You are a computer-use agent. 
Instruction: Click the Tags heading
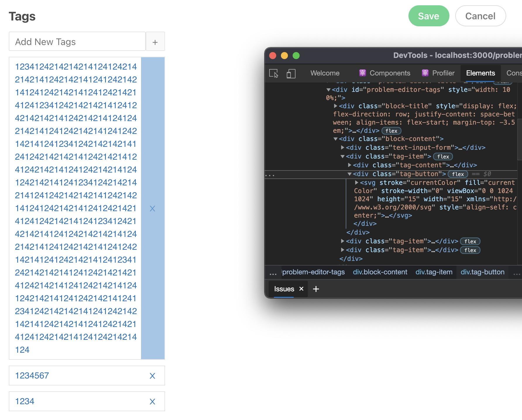coord(22,16)
